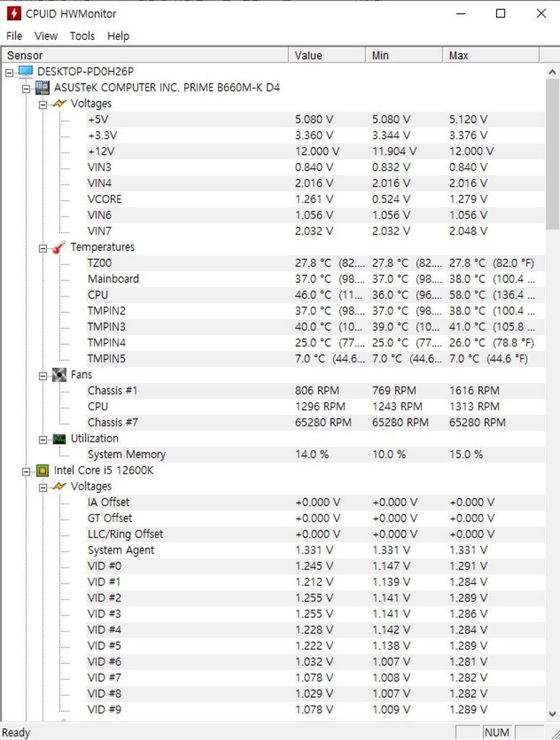This screenshot has width=560, height=740.
Task: Select the GT Offset row
Action: coord(315,518)
